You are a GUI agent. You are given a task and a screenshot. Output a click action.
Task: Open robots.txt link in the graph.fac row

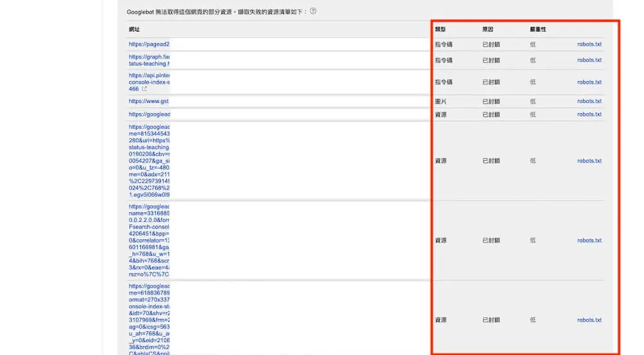[589, 60]
